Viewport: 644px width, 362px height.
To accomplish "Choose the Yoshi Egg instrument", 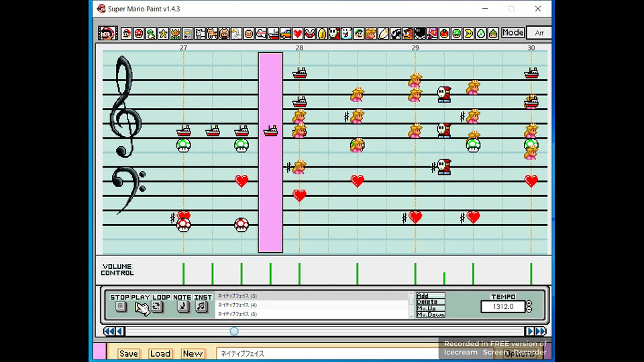I will (481, 34).
